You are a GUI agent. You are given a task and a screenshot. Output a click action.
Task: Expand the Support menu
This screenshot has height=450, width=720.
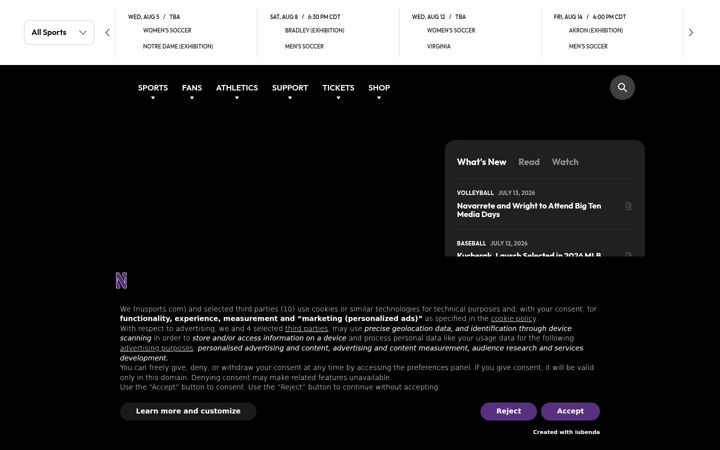click(x=290, y=90)
